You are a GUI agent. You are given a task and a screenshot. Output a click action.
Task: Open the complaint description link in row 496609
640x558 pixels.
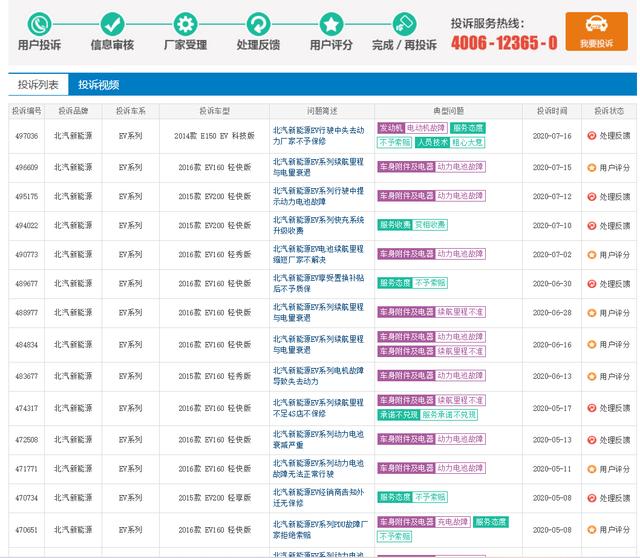[x=318, y=167]
